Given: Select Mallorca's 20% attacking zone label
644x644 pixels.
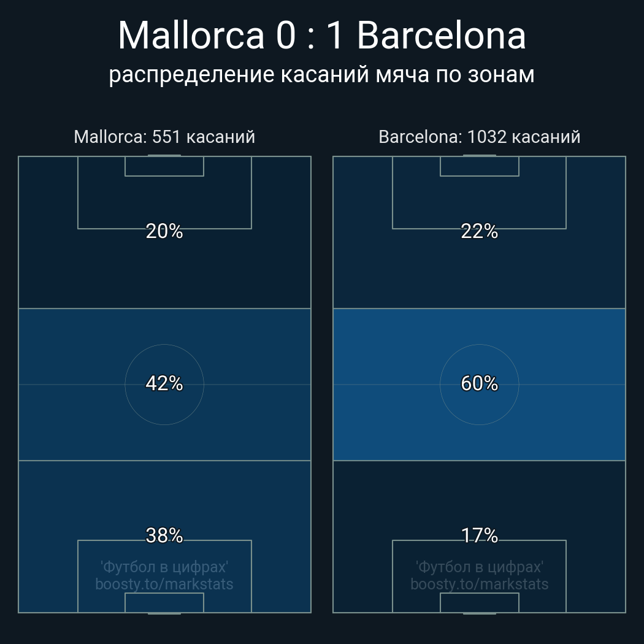Looking at the screenshot, I should [x=164, y=231].
